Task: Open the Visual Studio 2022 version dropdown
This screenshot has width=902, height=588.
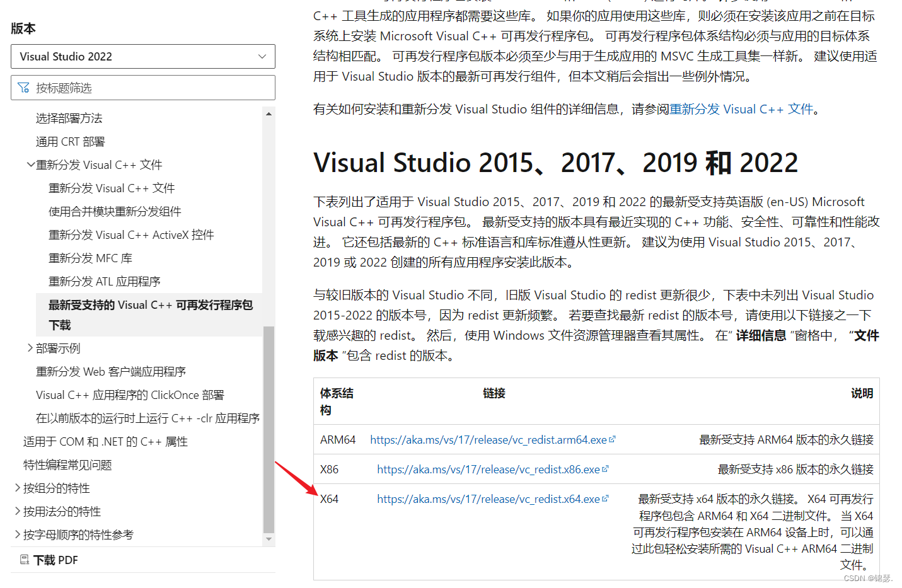Action: tap(143, 56)
